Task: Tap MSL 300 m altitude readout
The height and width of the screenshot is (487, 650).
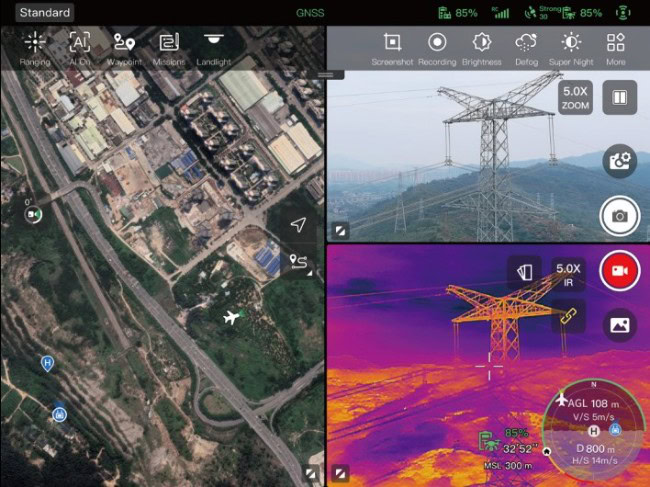Action: (x=508, y=465)
